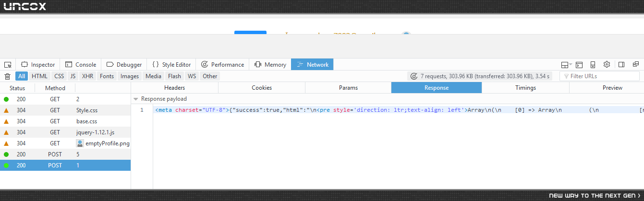This screenshot has height=201, width=644.
Task: Switch to the Performance tab
Action: (222, 65)
